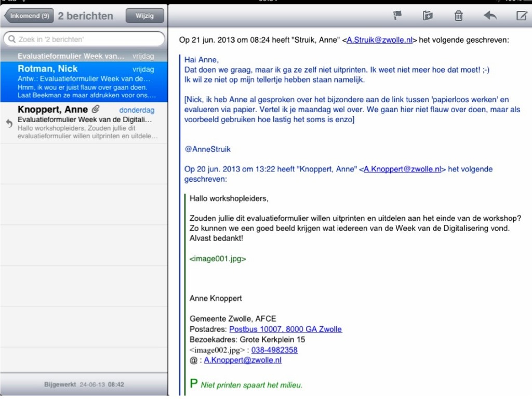
Task: Select the Knoppert, Anne message
Action: [84, 123]
